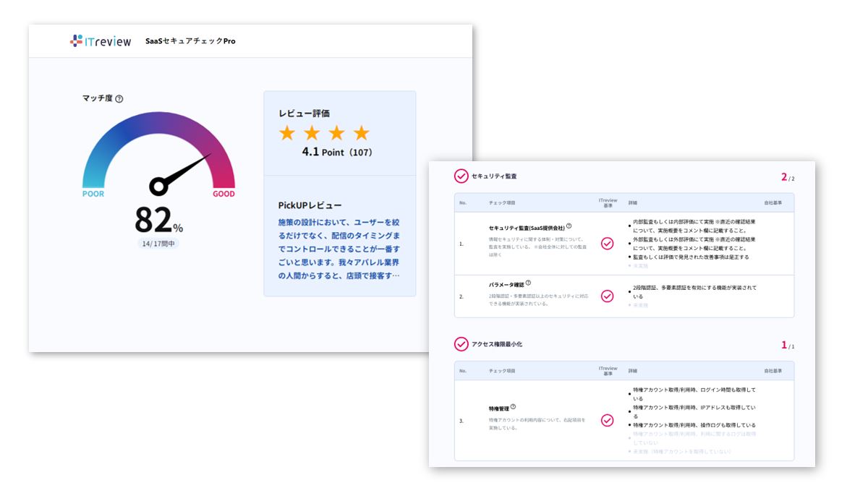Click the ITreview logo
The image size is (868, 501).
tap(101, 41)
